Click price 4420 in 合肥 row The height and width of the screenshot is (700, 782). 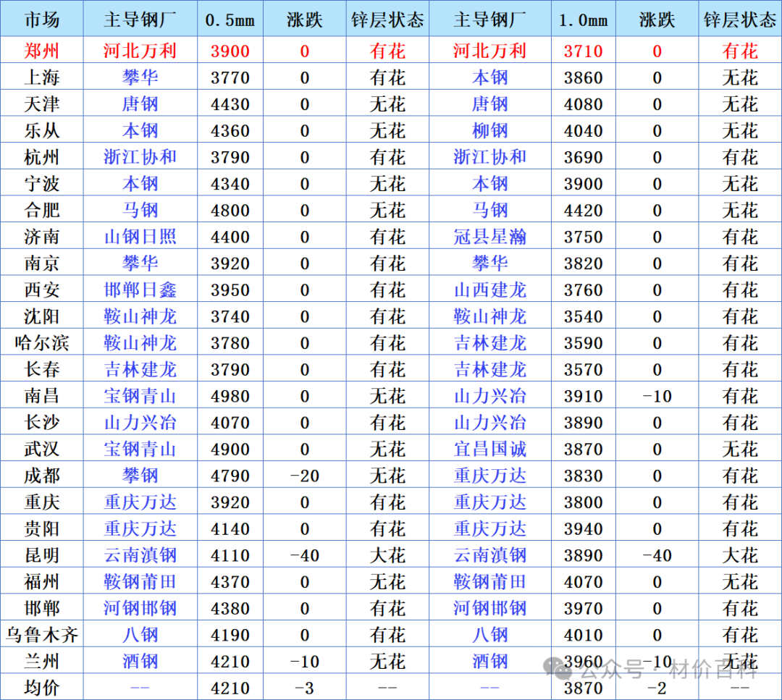(584, 211)
